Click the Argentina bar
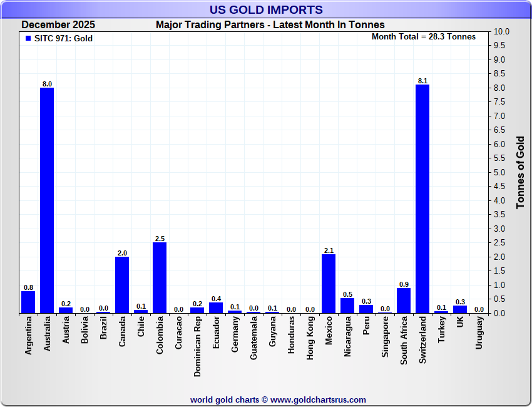The width and height of the screenshot is (532, 407). (x=28, y=302)
